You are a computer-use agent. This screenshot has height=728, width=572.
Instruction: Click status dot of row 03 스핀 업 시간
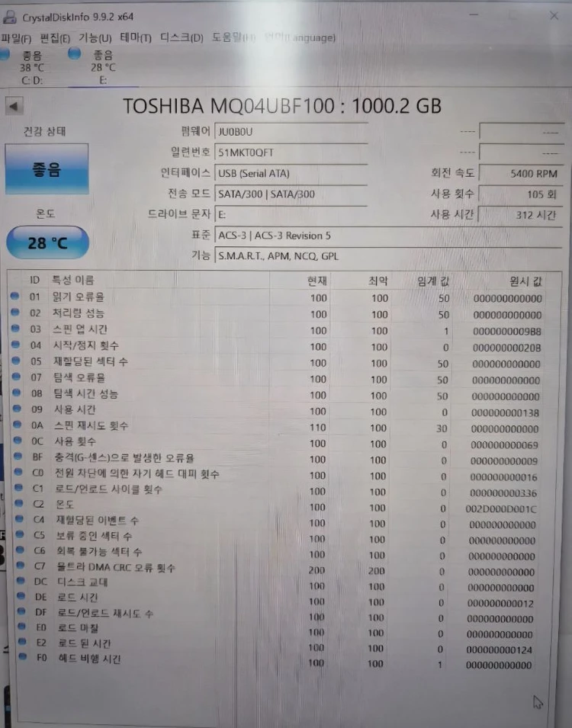[x=15, y=329]
